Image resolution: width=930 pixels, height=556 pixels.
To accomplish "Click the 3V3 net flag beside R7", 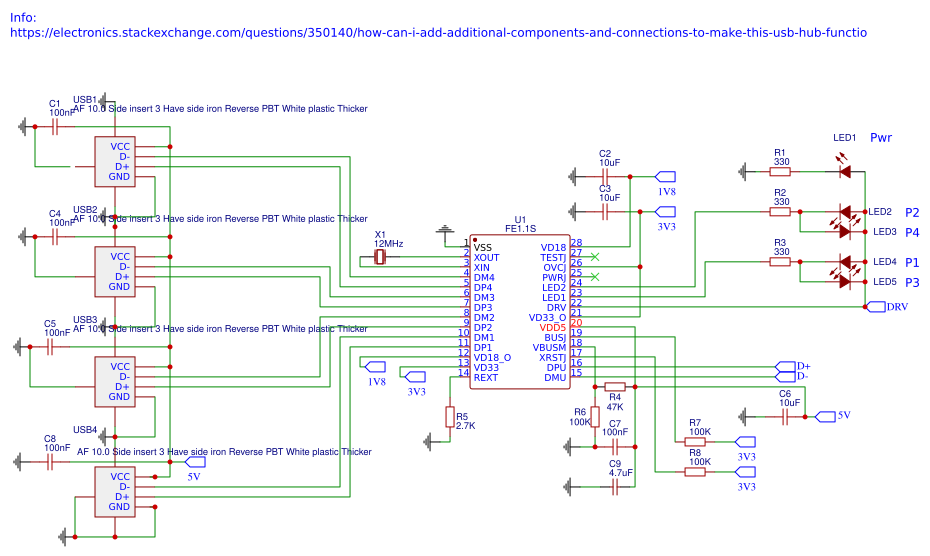I will pos(746,442).
